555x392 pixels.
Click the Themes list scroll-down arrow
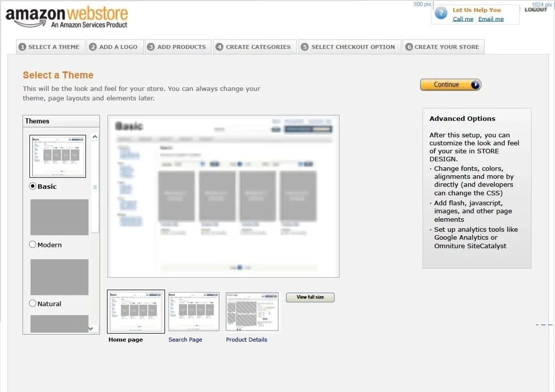(91, 329)
